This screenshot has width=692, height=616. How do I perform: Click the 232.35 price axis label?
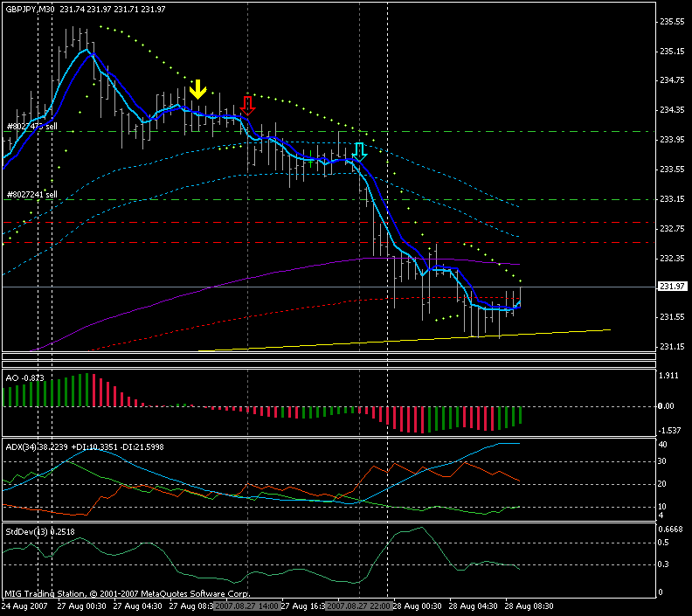point(672,258)
